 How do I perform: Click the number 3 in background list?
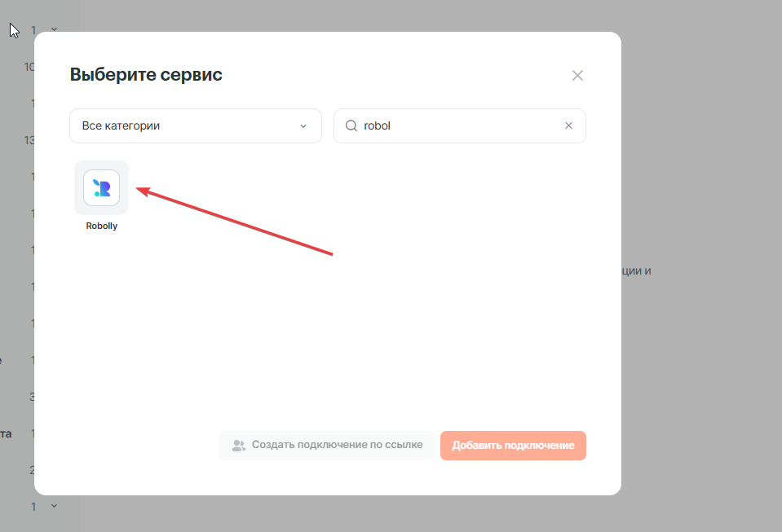33,397
